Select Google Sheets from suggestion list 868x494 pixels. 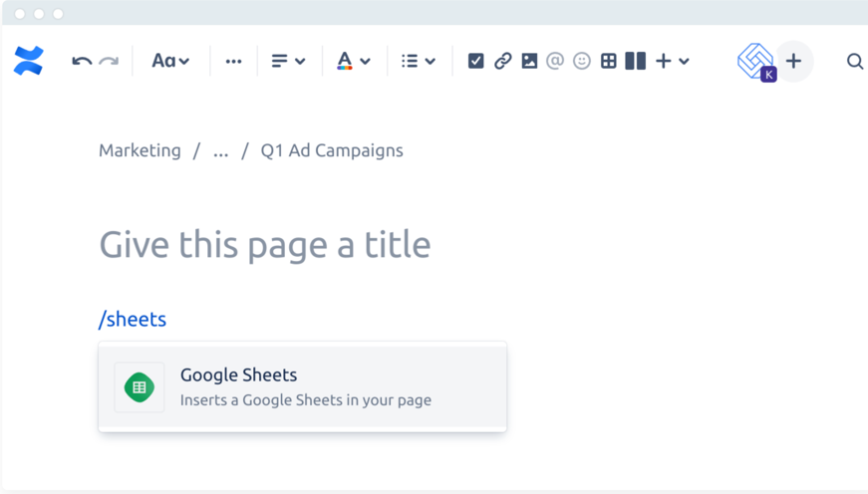click(x=302, y=387)
